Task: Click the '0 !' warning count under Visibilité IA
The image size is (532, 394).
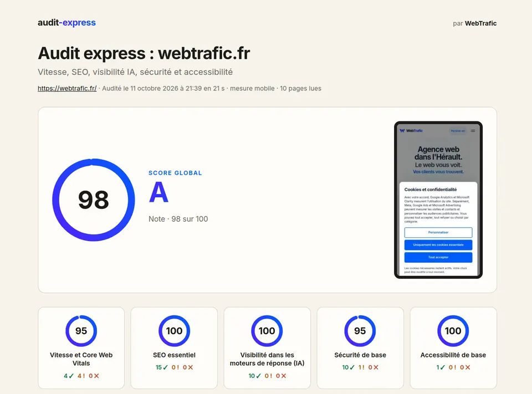Action: [268, 376]
